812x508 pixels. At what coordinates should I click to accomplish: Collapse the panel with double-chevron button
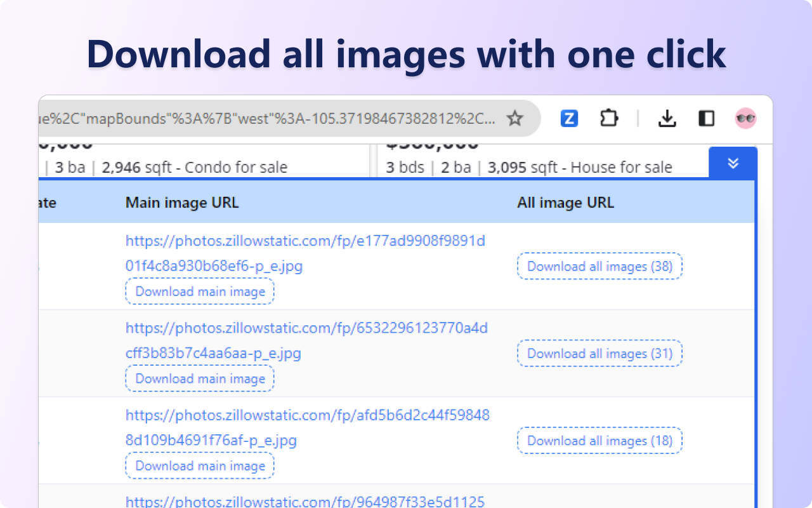[x=733, y=163]
